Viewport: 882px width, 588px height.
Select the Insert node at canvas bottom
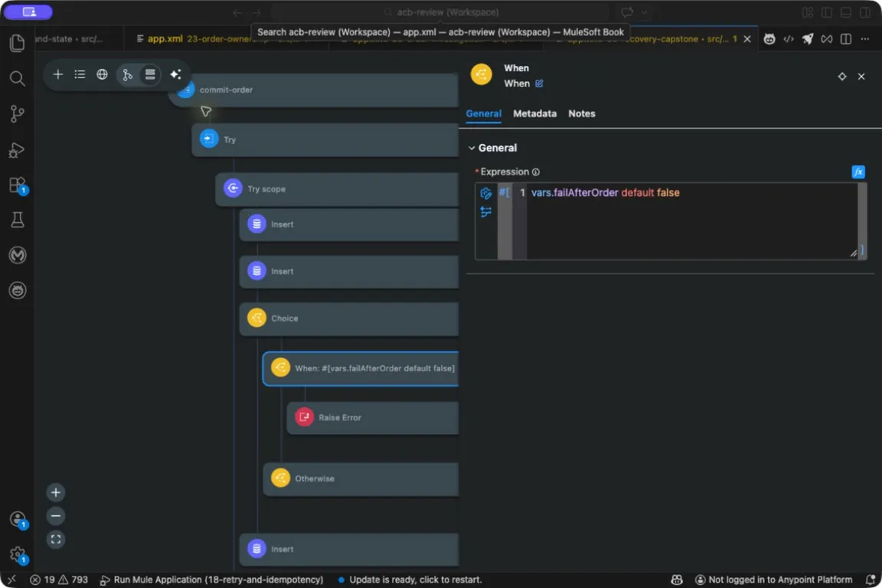point(349,549)
